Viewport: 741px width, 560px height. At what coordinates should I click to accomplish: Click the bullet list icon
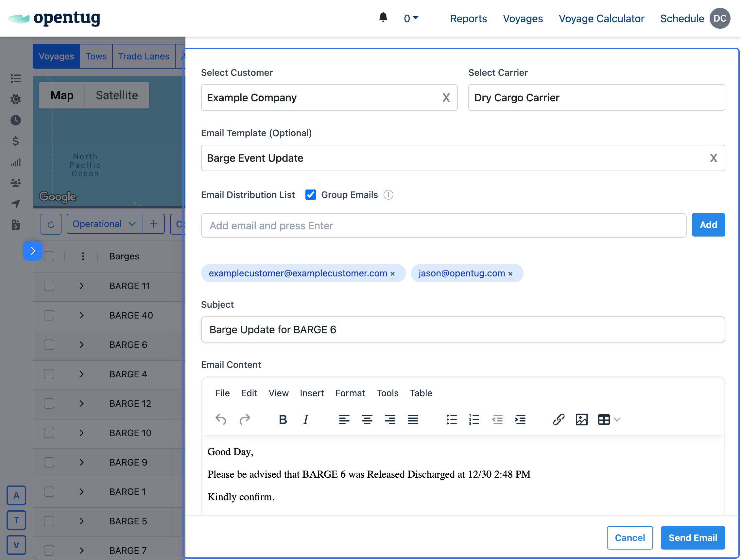[451, 420]
